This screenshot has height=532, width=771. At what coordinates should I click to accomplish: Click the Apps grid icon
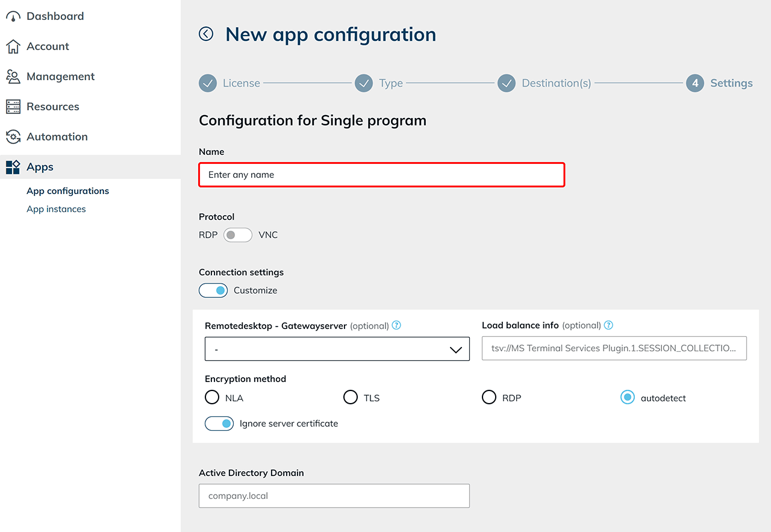(13, 167)
